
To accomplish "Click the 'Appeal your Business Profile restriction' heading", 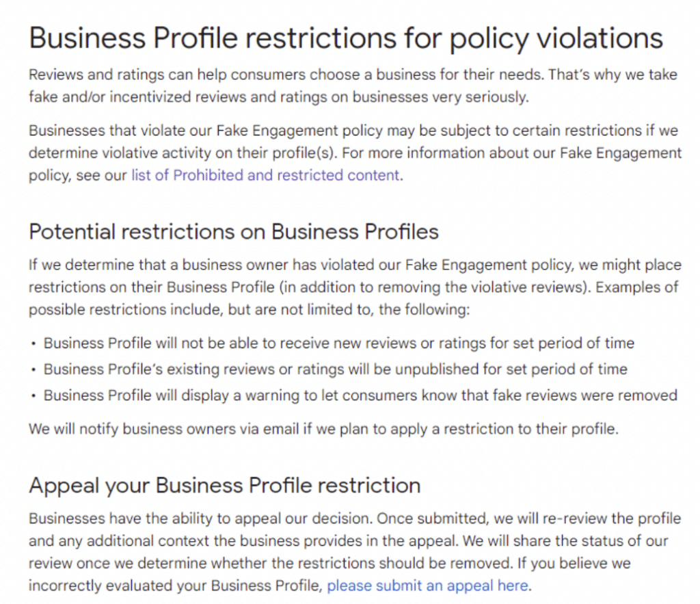I will pos(225,486).
